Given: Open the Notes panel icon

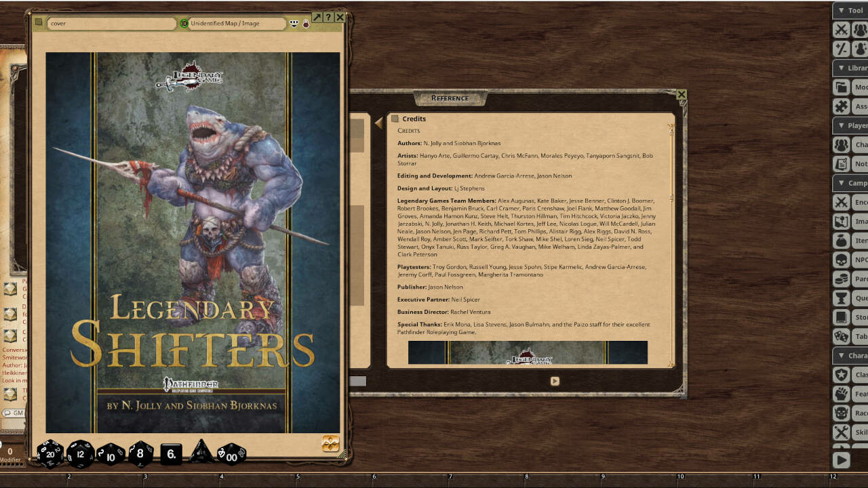Looking at the screenshot, I should (841, 163).
